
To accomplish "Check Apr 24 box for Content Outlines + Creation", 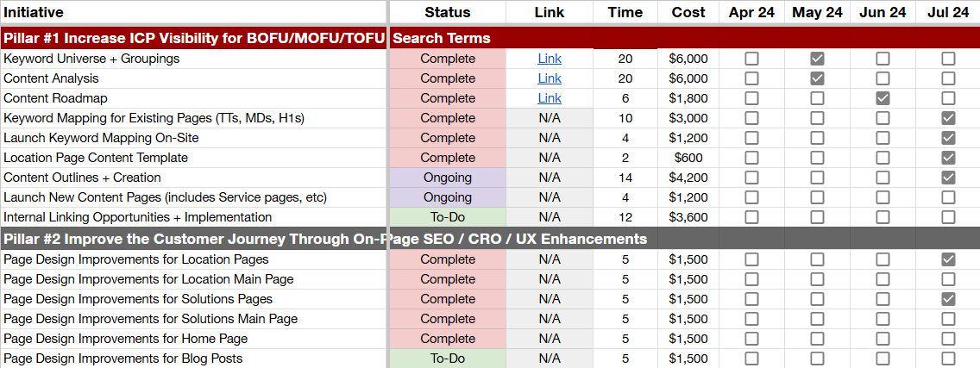I will click(x=751, y=178).
